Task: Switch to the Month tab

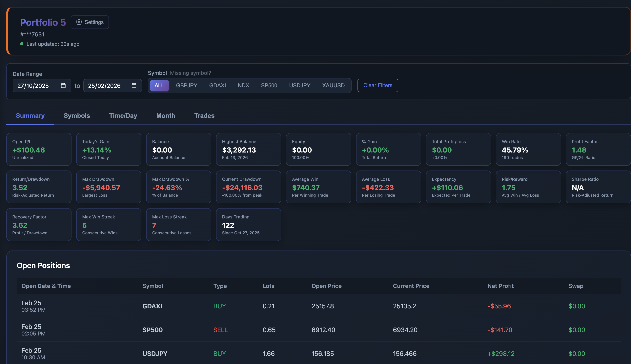Action: click(166, 115)
